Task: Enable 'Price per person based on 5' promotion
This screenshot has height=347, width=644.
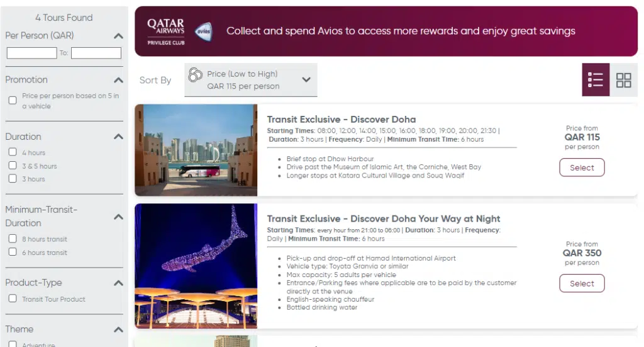Action: (13, 100)
